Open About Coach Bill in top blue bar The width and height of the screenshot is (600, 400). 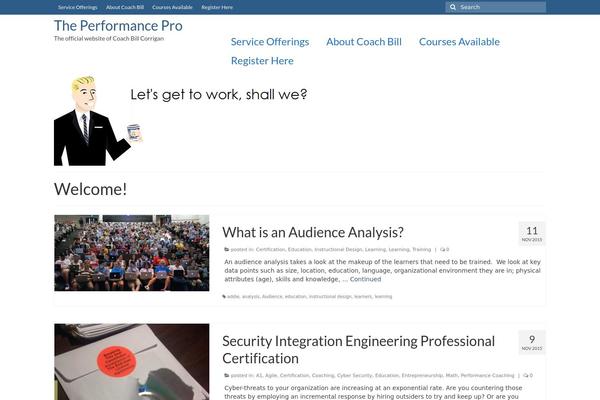pos(125,7)
